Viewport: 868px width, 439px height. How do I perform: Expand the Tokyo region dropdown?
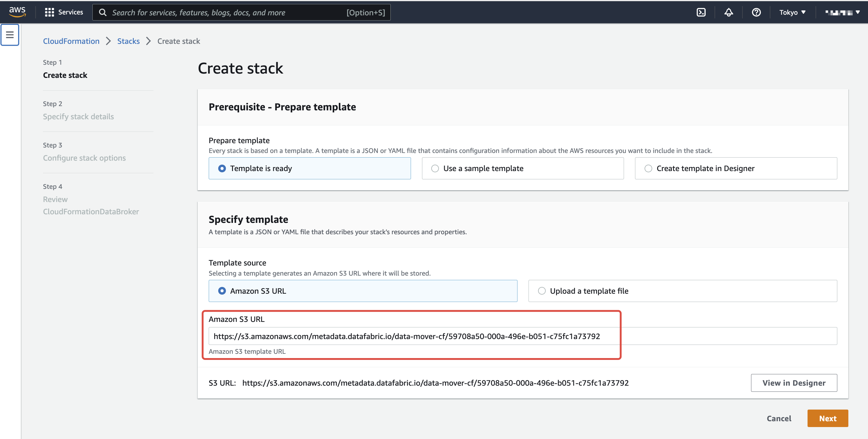(x=792, y=13)
